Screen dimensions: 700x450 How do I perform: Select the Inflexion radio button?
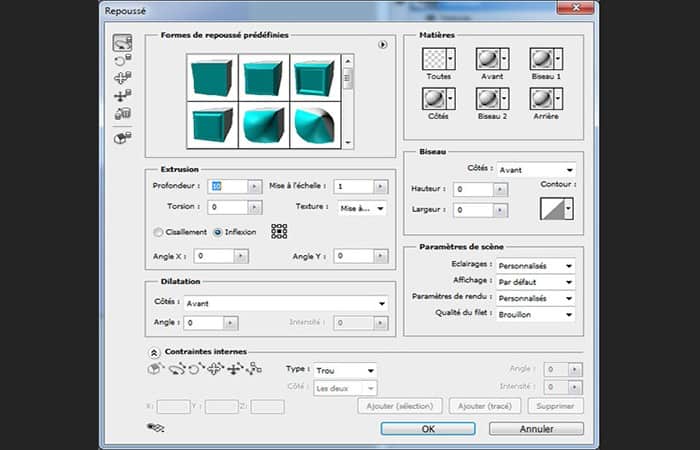click(217, 232)
